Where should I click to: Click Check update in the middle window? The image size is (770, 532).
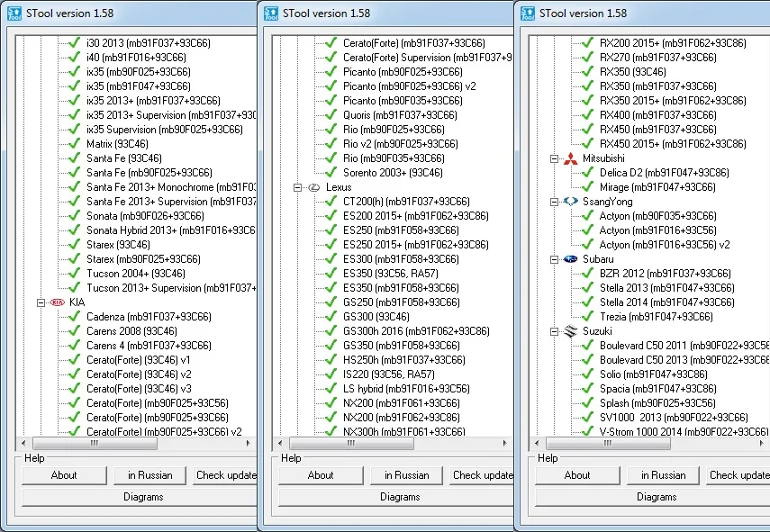481,475
